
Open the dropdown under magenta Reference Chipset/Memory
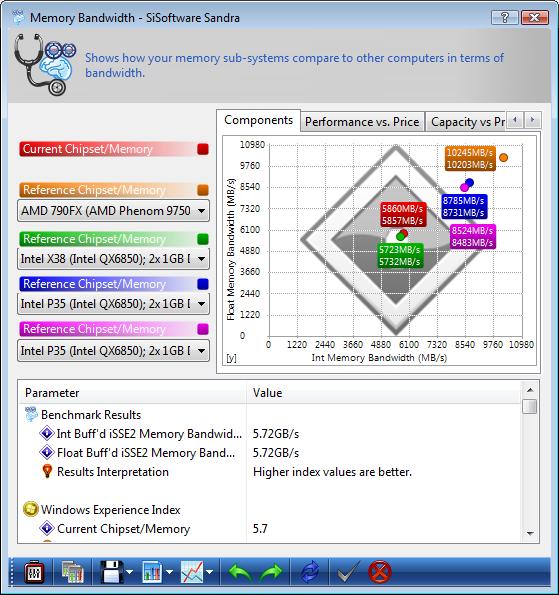113,351
